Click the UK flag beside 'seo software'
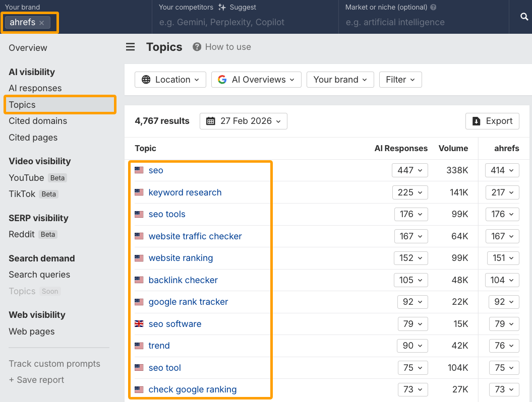The image size is (532, 402). click(139, 324)
